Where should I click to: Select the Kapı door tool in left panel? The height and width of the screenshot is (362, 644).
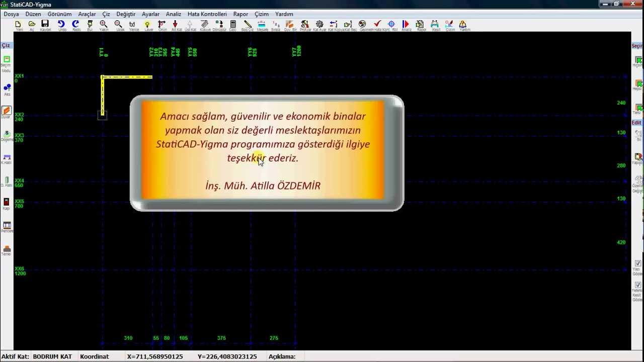click(x=7, y=204)
